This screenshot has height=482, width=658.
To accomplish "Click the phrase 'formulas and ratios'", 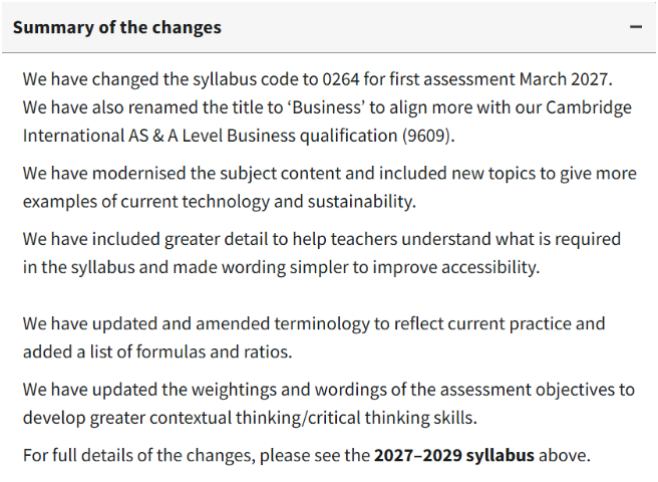I will [x=213, y=352].
